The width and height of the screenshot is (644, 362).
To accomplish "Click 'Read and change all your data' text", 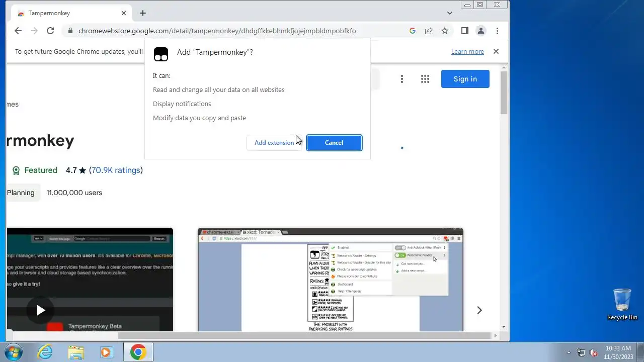I will coord(219,90).
